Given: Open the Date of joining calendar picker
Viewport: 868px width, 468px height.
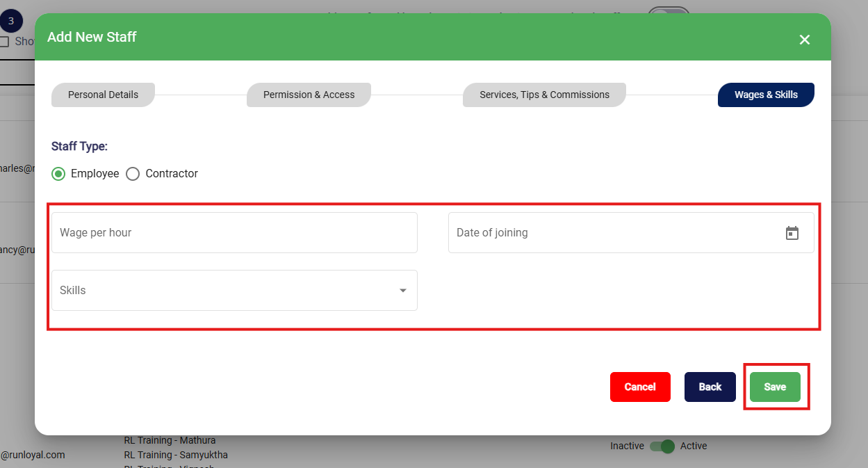Looking at the screenshot, I should click(792, 233).
